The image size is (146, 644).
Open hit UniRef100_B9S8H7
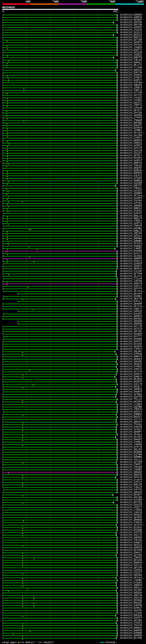tap(131, 20)
